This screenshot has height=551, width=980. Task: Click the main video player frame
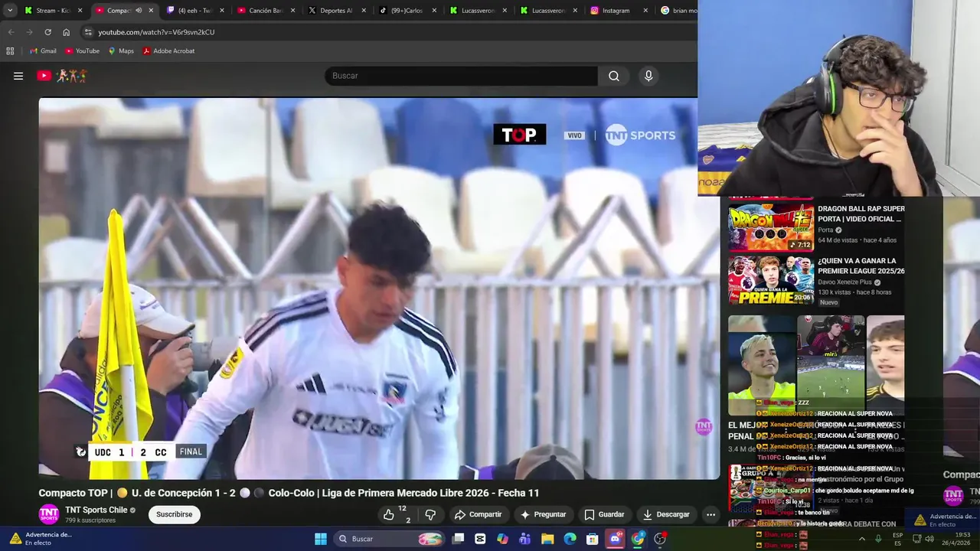(x=380, y=289)
